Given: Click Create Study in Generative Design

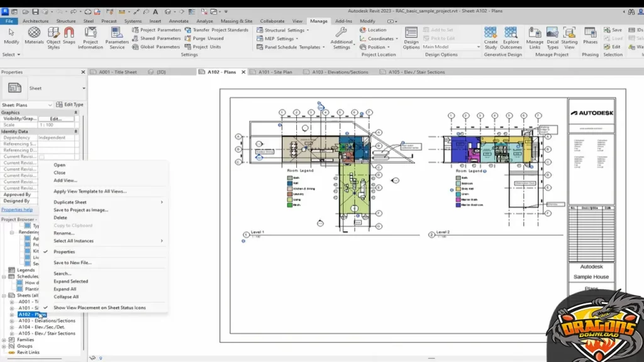Looking at the screenshot, I should click(x=491, y=38).
